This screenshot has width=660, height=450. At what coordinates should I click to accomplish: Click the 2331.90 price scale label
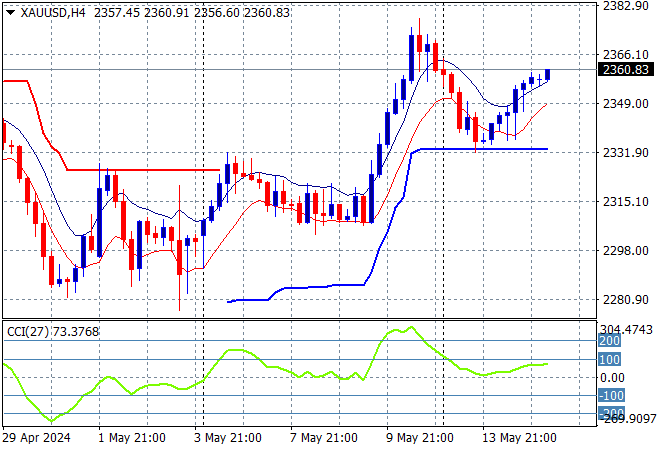pyautogui.click(x=626, y=152)
